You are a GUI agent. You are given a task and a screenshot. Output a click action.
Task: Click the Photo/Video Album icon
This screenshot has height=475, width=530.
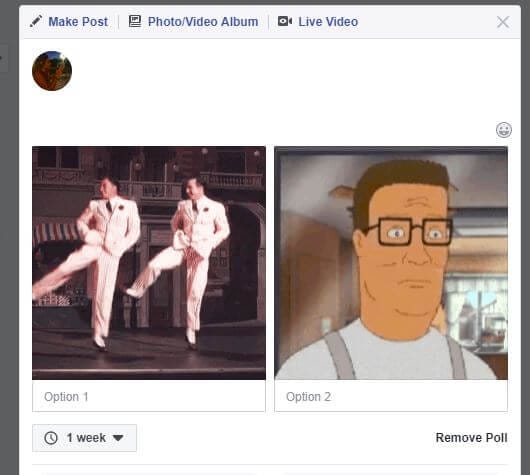(x=135, y=21)
